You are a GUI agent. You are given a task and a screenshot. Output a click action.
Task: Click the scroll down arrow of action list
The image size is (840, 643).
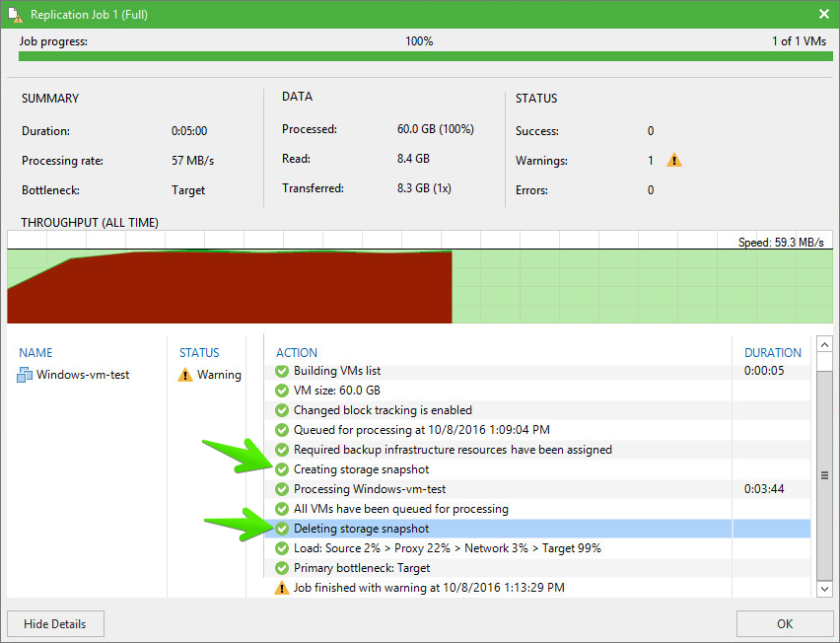point(824,589)
